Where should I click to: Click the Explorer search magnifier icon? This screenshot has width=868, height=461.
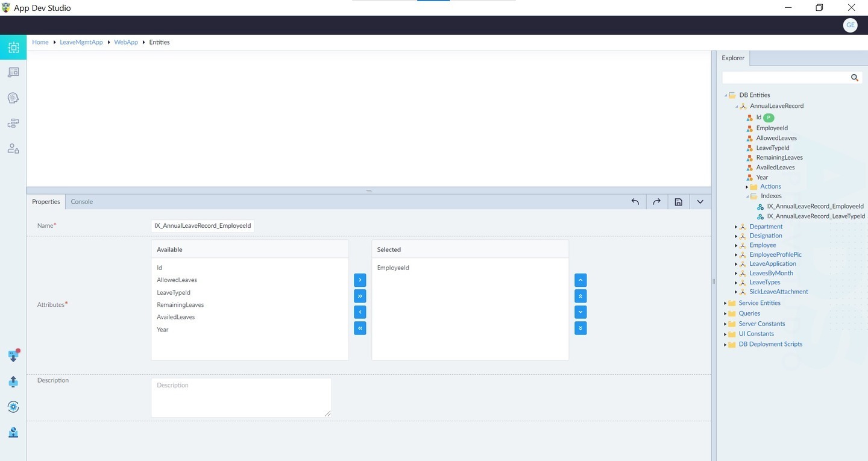click(x=854, y=78)
